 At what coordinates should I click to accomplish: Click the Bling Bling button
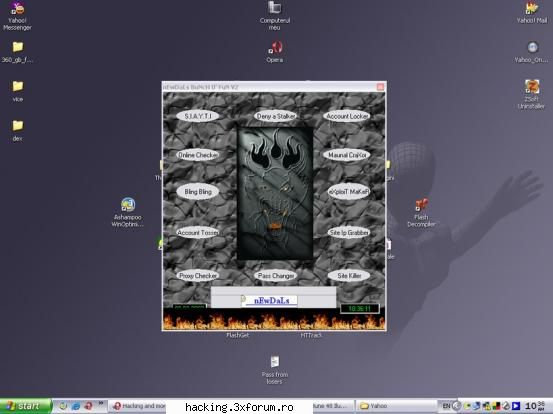198,192
